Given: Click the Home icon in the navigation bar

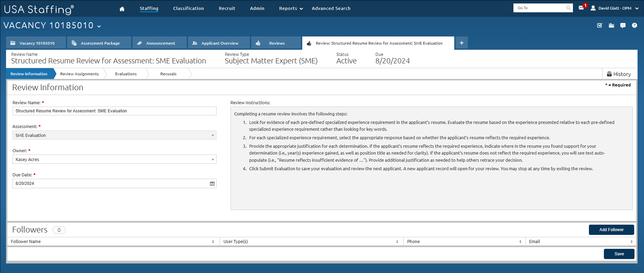Looking at the screenshot, I should click(121, 8).
